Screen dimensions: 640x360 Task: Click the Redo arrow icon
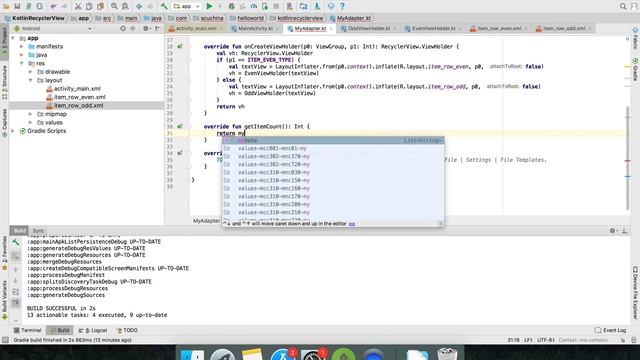pyautogui.click(x=64, y=7)
